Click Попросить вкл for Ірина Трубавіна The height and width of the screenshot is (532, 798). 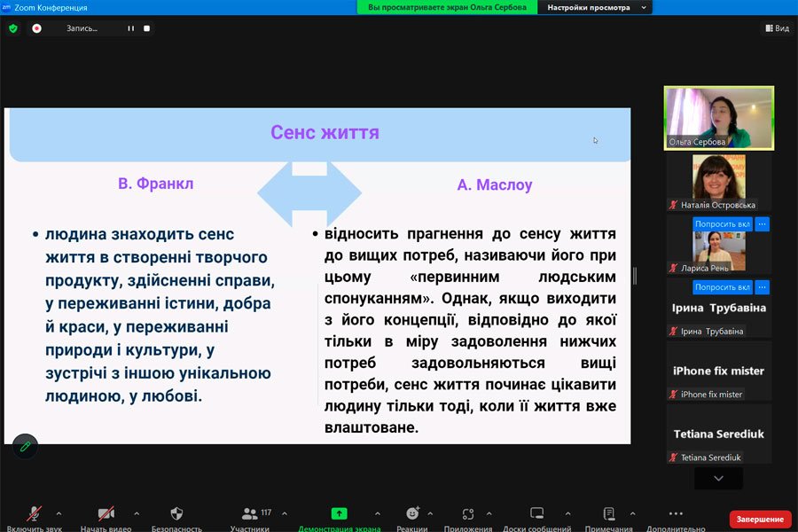(722, 287)
